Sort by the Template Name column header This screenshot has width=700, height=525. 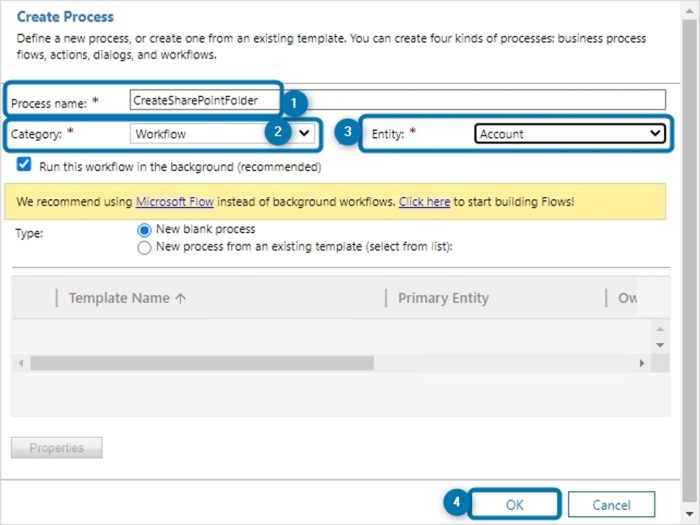click(128, 298)
